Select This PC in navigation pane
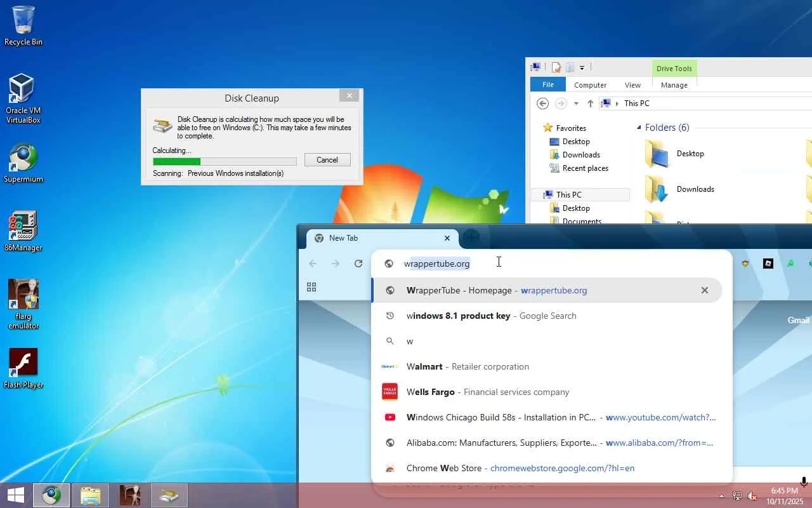The image size is (812, 508). [568, 195]
